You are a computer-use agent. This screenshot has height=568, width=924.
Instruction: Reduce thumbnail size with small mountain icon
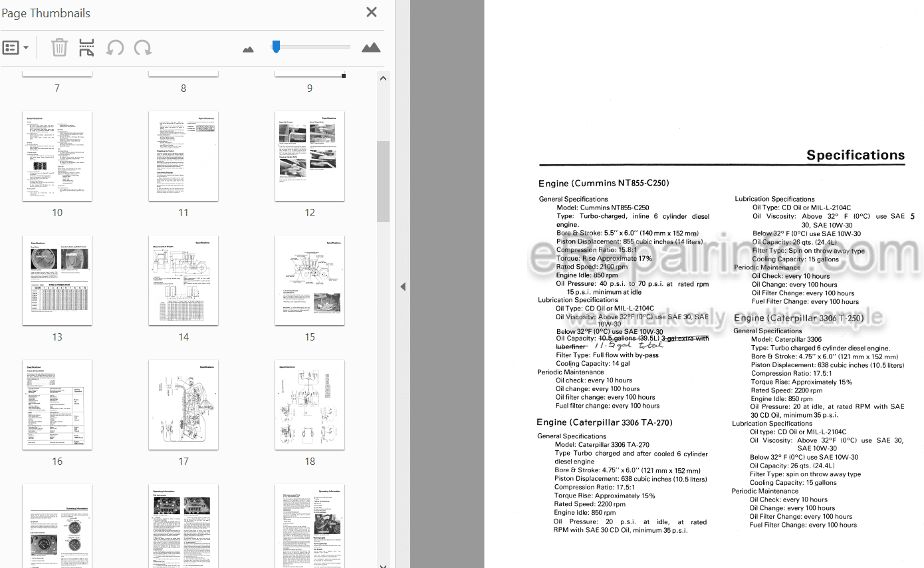point(249,49)
